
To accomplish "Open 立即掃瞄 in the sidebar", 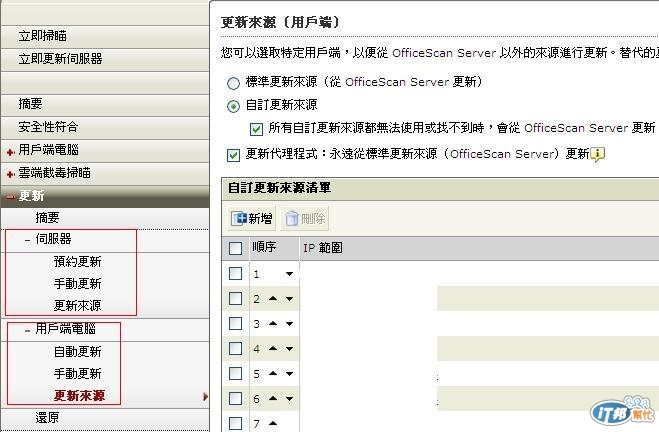I will tap(42, 36).
